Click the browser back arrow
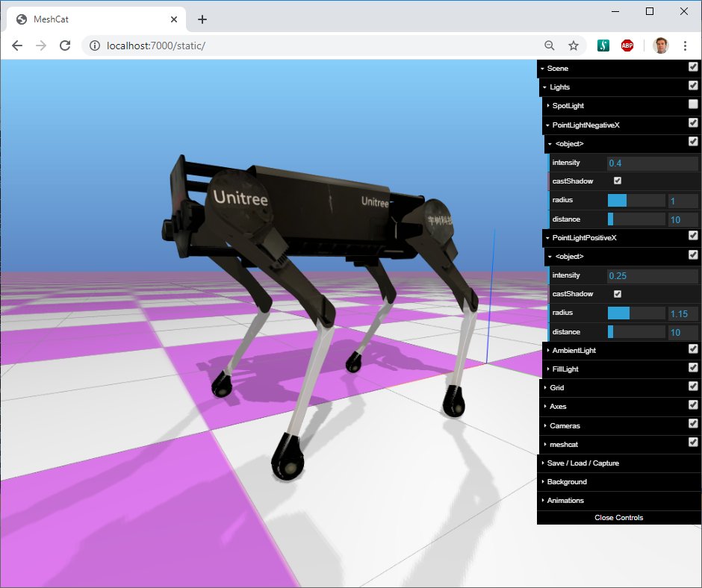Screen dimensions: 702x588 click(17, 46)
